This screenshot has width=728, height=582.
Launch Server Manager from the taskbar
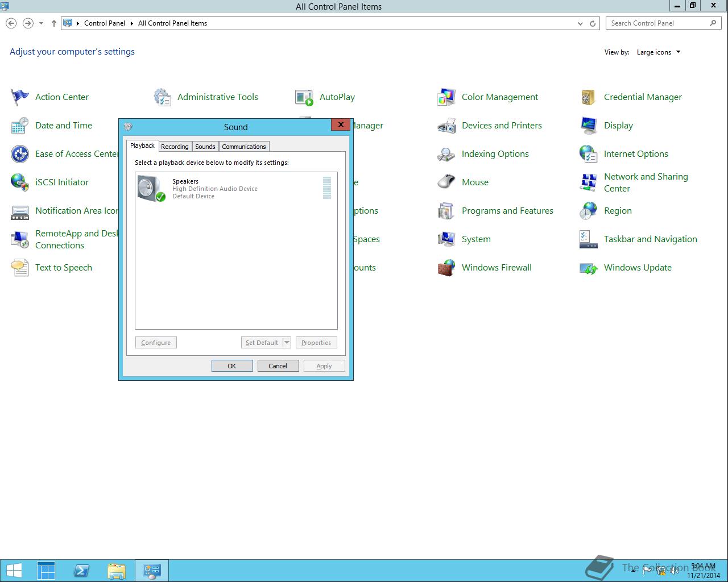coord(46,571)
